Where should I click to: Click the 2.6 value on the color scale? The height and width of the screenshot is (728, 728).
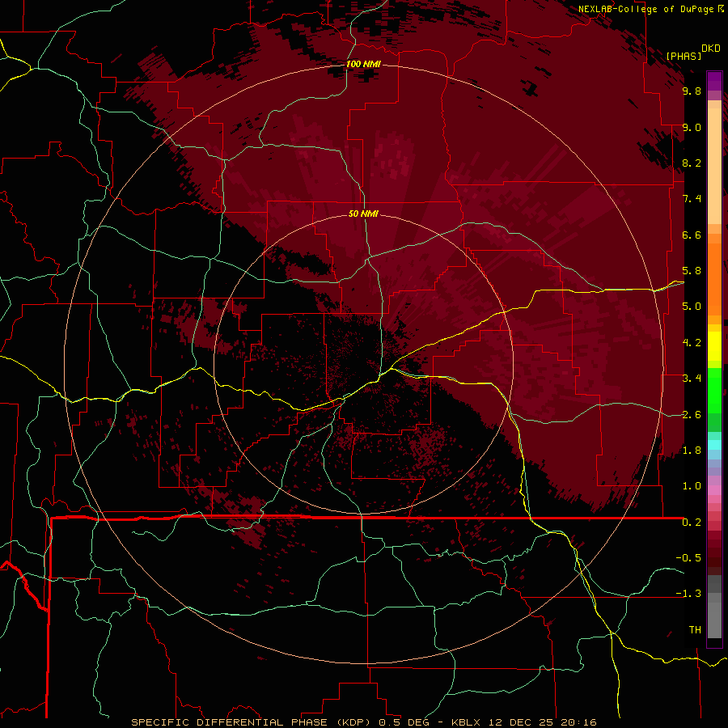coord(692,415)
